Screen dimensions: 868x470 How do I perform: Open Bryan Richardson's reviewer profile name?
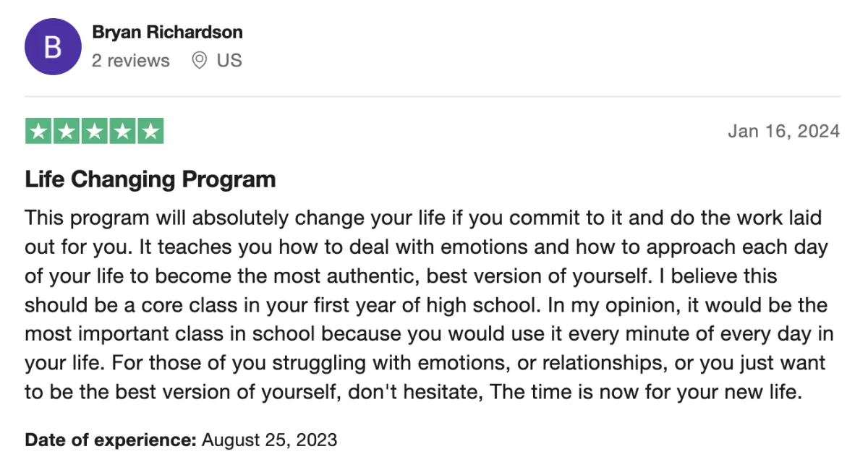(167, 33)
